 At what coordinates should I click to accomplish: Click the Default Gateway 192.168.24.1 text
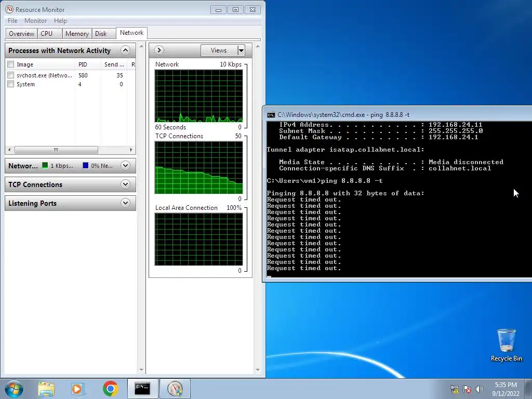pos(379,137)
